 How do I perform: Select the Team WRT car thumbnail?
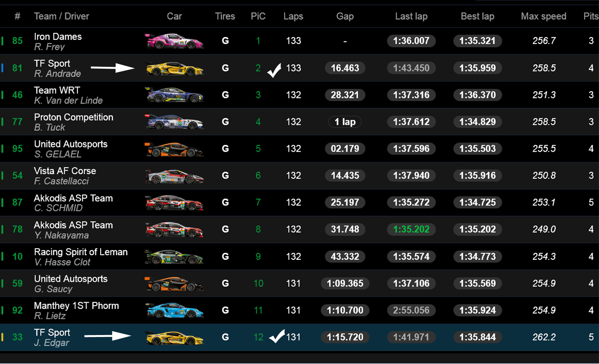[x=174, y=95]
